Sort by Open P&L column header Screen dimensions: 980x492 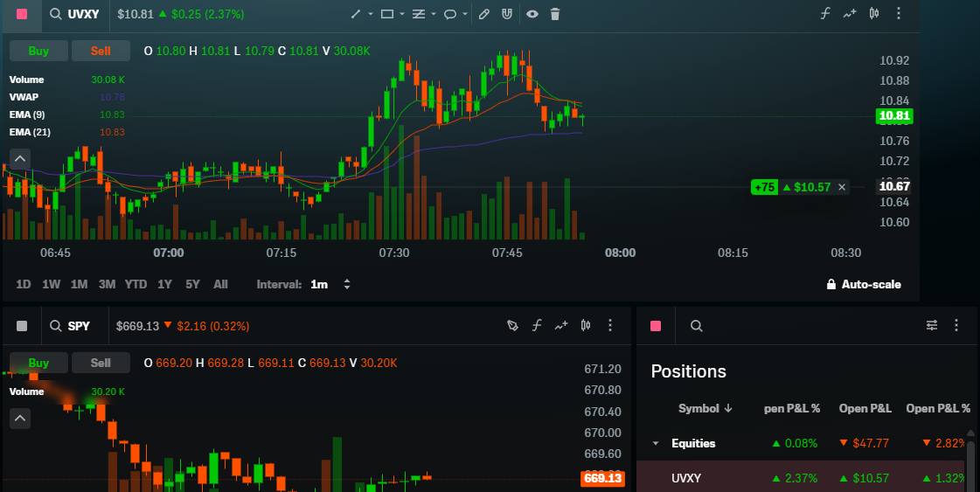click(x=865, y=408)
